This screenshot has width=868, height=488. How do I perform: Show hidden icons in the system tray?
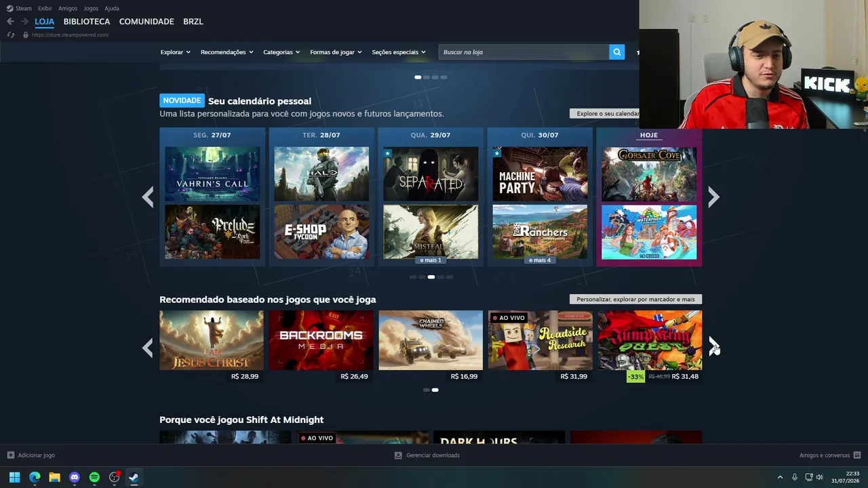pos(780,477)
